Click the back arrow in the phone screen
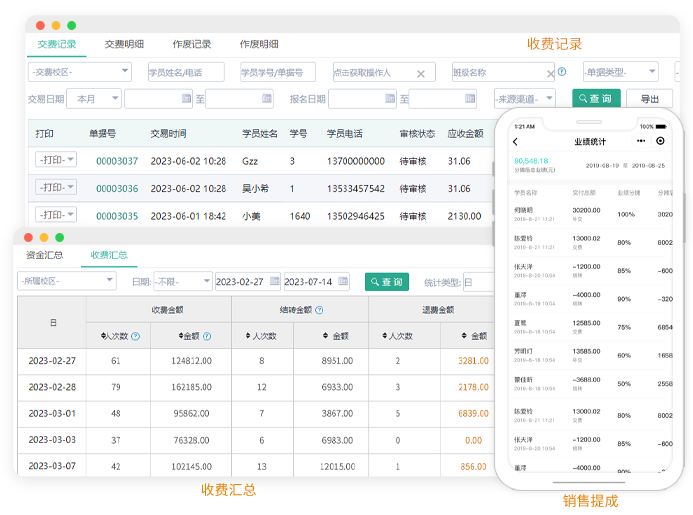Screen dimensions: 693x515 (517, 142)
